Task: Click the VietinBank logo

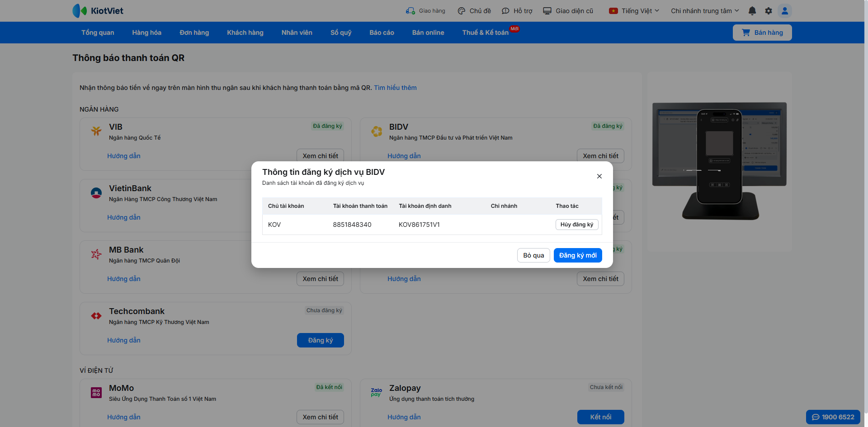Action: coord(96,193)
